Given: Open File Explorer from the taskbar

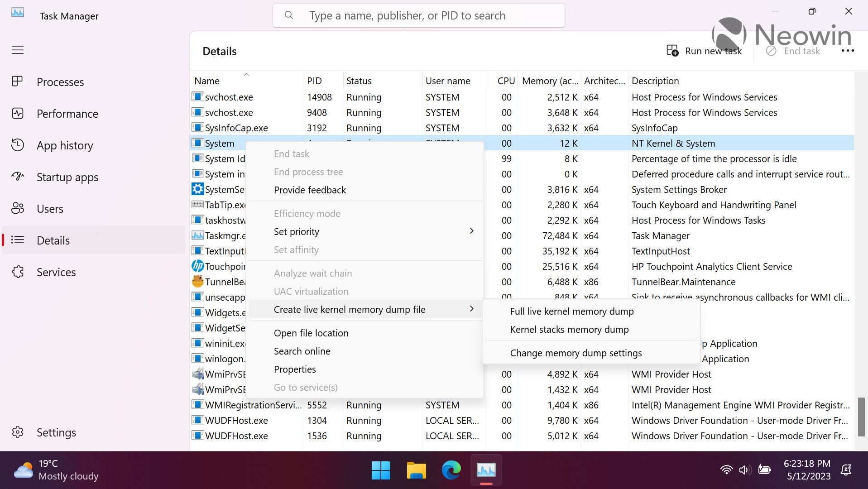Looking at the screenshot, I should point(416,470).
